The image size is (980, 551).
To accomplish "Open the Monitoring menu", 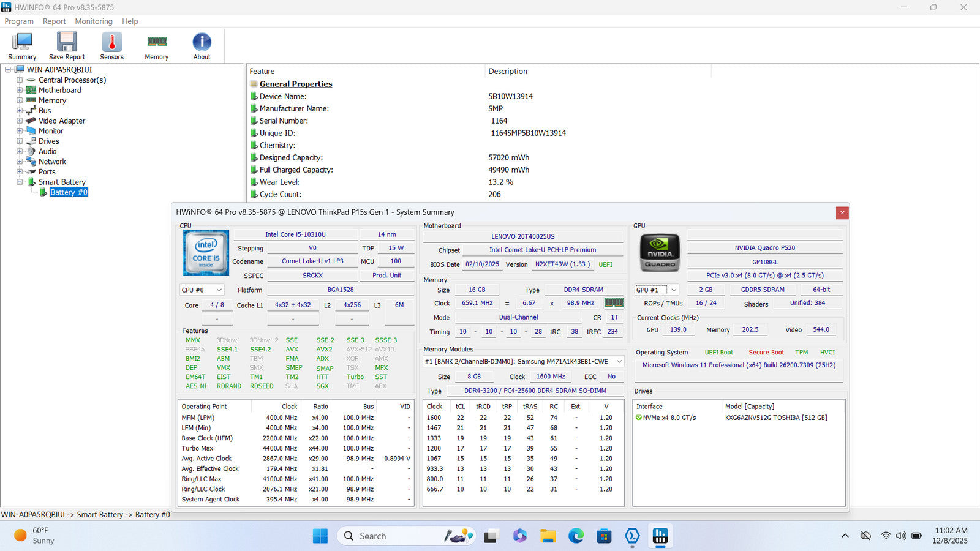I will [94, 21].
